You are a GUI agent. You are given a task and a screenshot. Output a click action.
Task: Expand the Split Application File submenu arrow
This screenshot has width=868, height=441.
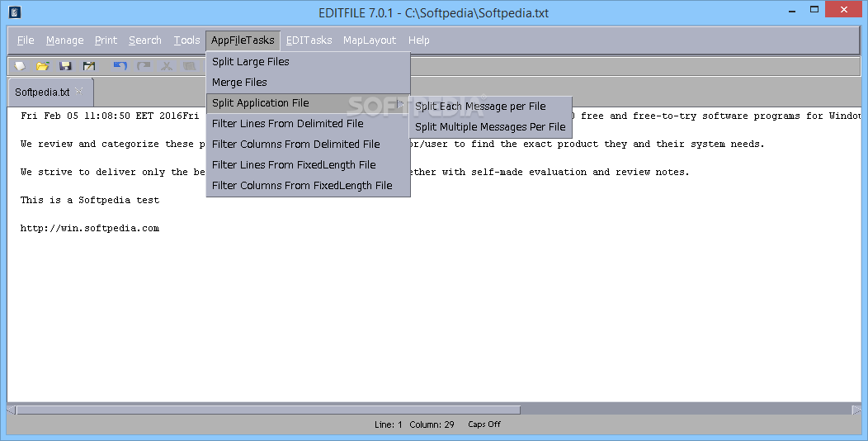tap(399, 103)
